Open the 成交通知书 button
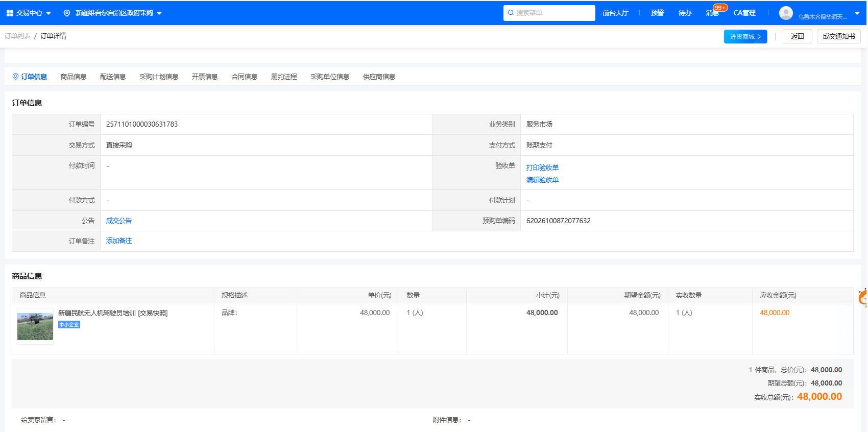 (839, 37)
